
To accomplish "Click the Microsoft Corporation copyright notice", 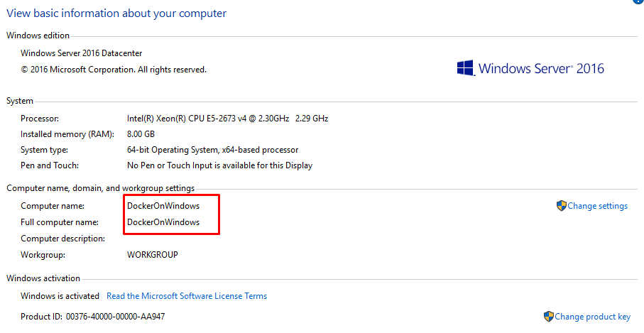I will [114, 70].
